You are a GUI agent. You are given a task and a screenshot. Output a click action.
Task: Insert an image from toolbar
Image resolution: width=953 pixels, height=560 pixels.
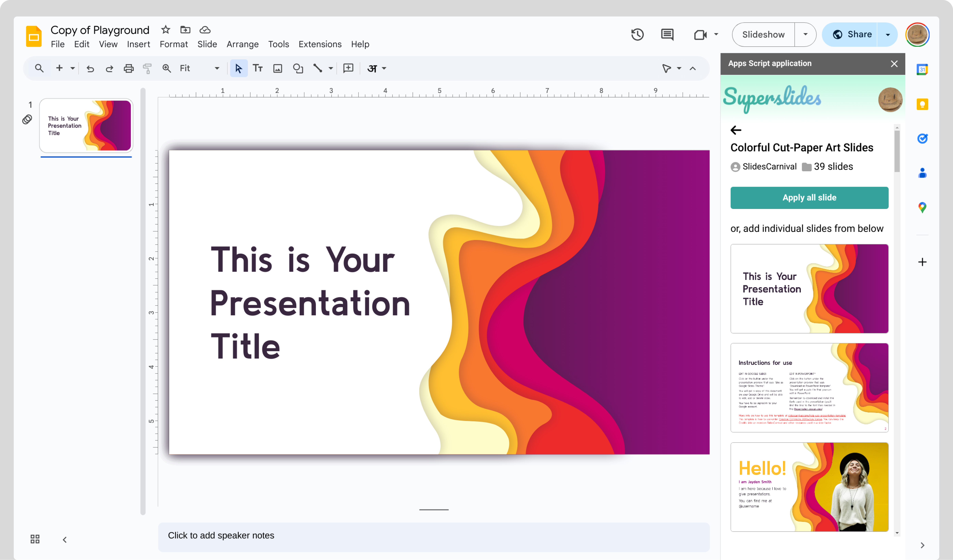pos(278,68)
